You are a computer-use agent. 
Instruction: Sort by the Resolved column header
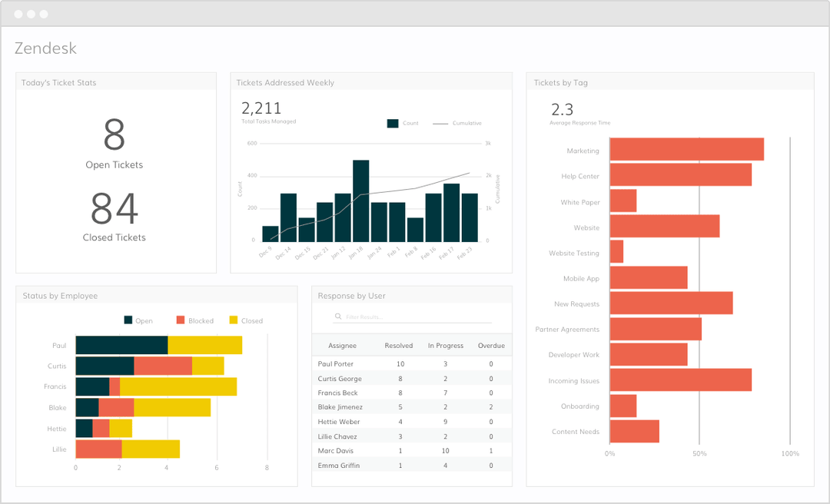(x=399, y=346)
